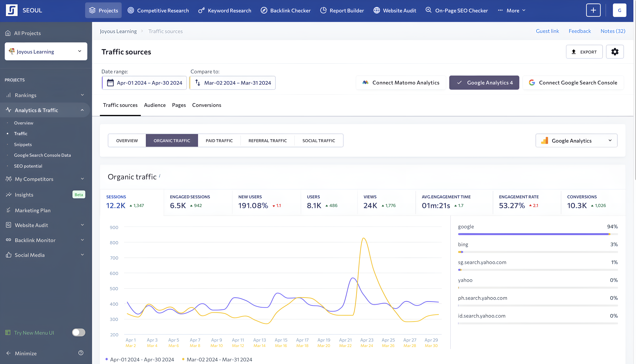636x364 pixels.
Task: Click the Minimize left arrow icon
Action: click(8, 353)
